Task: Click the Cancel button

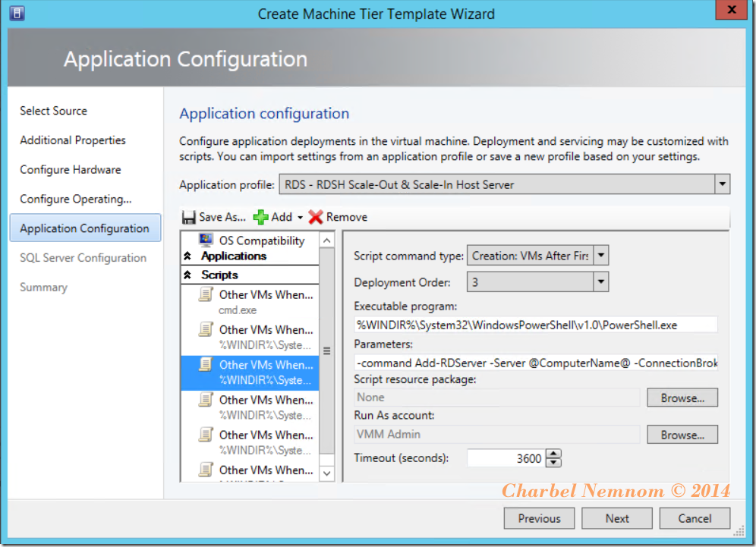Action: (695, 519)
